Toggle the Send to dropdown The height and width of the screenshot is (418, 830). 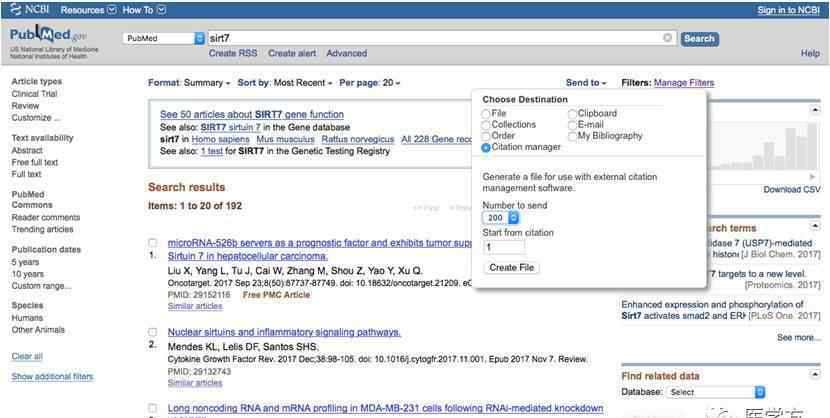[x=585, y=83]
